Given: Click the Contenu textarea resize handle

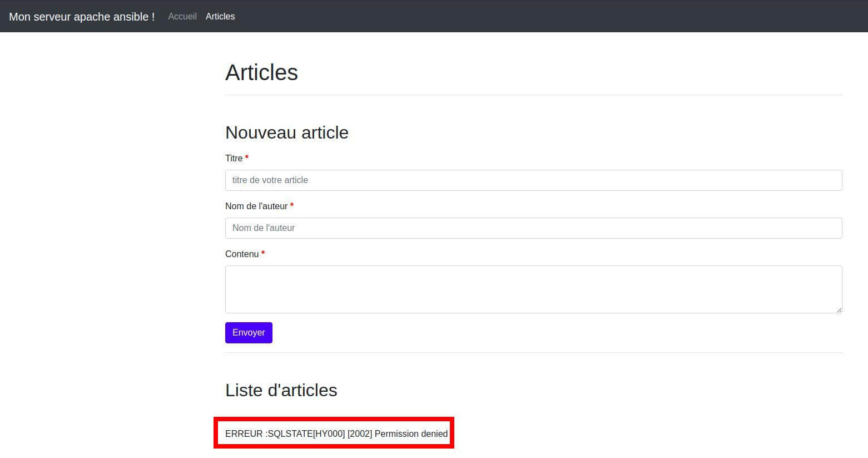Looking at the screenshot, I should [x=839, y=310].
